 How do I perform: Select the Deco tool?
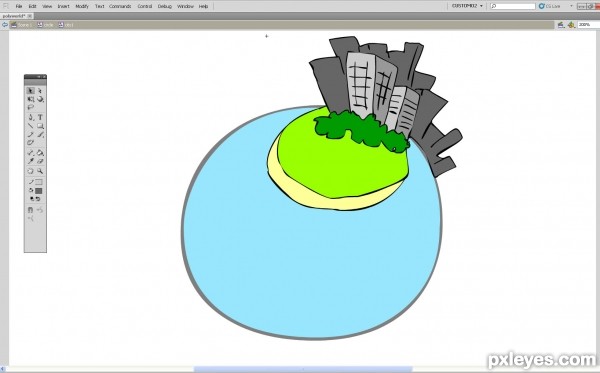click(x=31, y=143)
